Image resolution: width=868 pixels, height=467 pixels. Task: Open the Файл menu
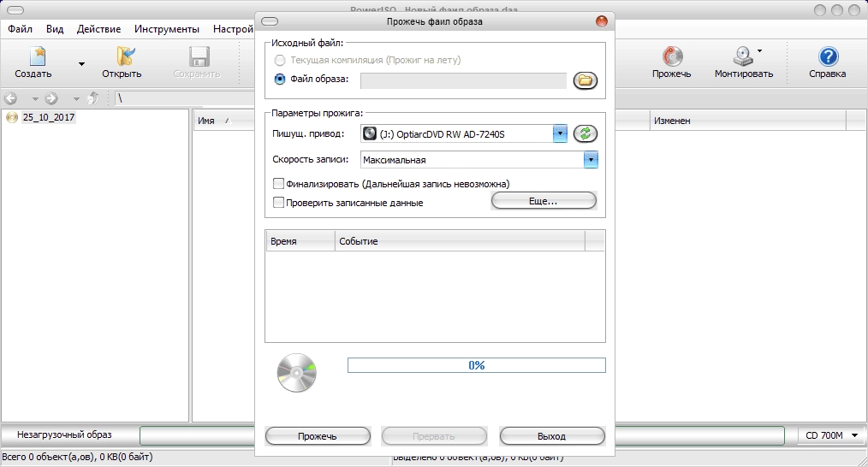20,29
